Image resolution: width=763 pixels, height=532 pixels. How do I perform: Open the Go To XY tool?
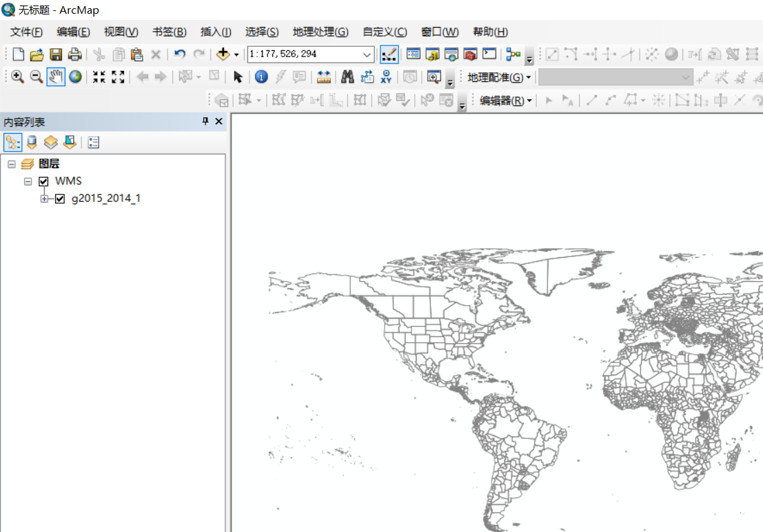click(386, 77)
